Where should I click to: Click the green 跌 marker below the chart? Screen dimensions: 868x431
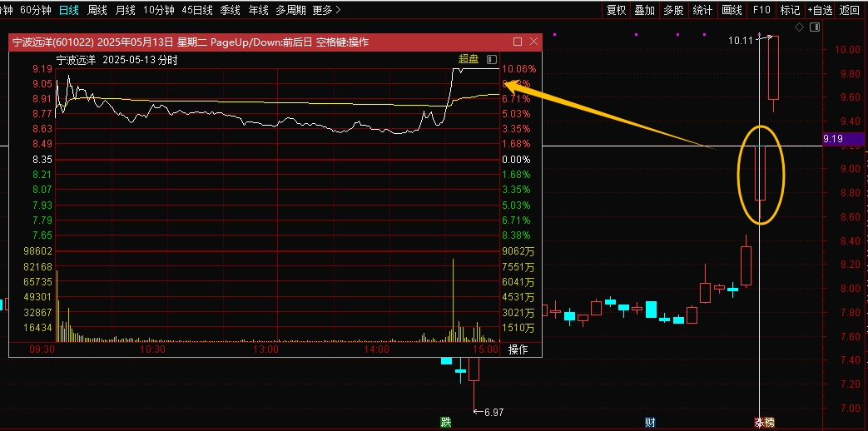coord(446,422)
